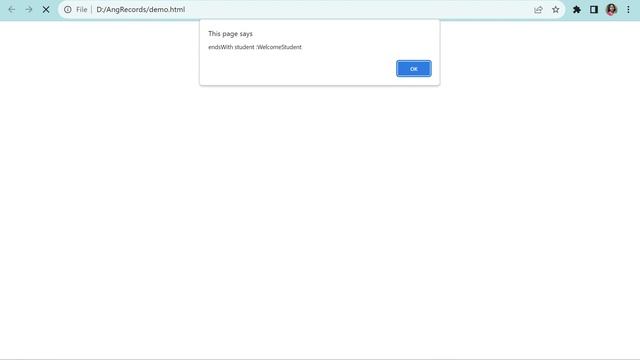View site information via the info icon
This screenshot has width=640, height=360.
coord(68,9)
